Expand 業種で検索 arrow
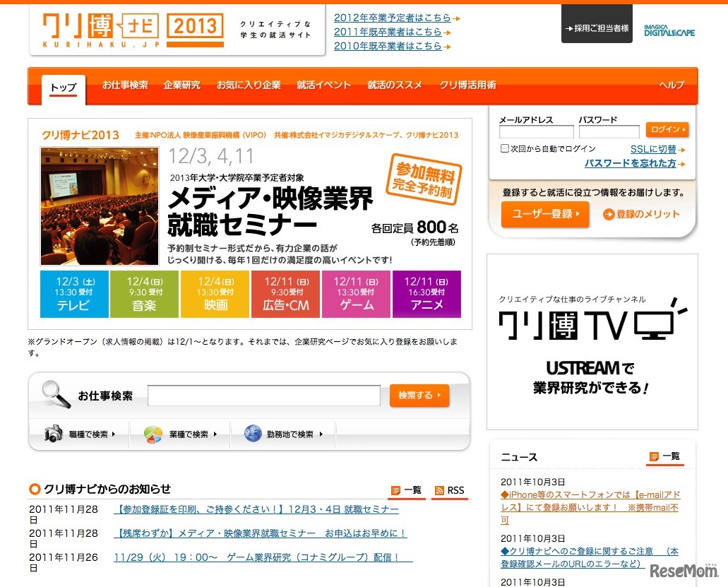This screenshot has width=728, height=587. click(215, 434)
